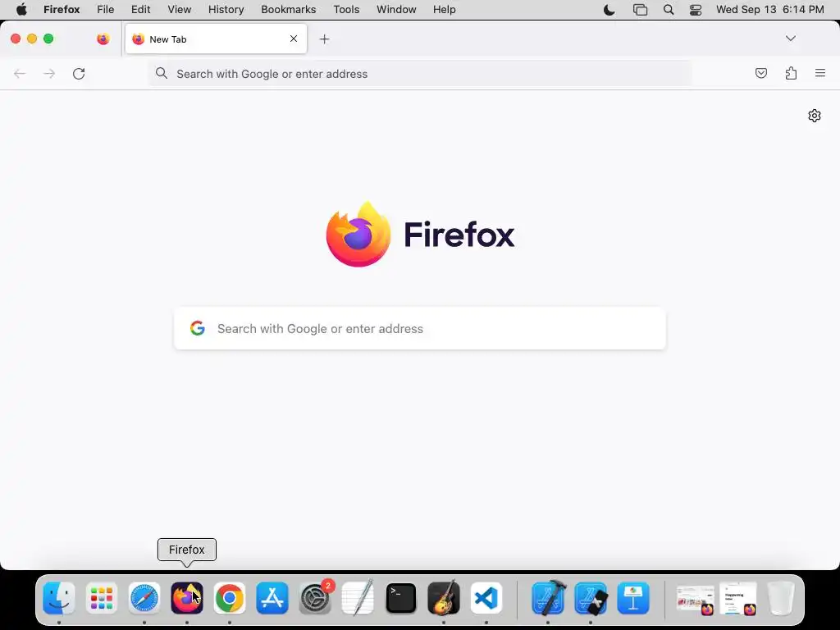Open the Trash in the Dock

[781, 598]
